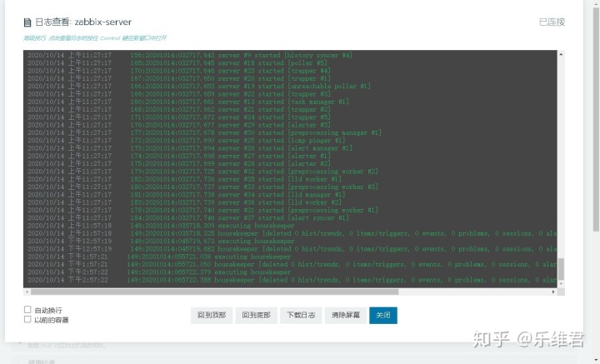Image resolution: width=600 pixels, height=364 pixels.
Task: Click log line 'alert manager #1'
Action: (x=190, y=148)
